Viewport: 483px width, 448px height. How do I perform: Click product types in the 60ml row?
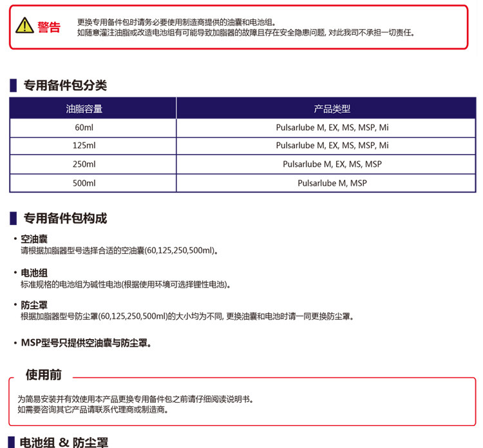(x=326, y=128)
